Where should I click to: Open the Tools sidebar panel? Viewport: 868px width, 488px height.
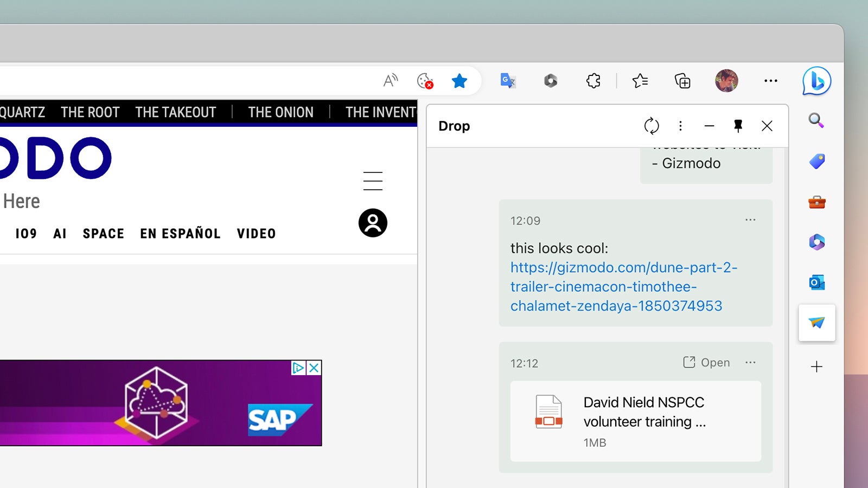coord(816,202)
